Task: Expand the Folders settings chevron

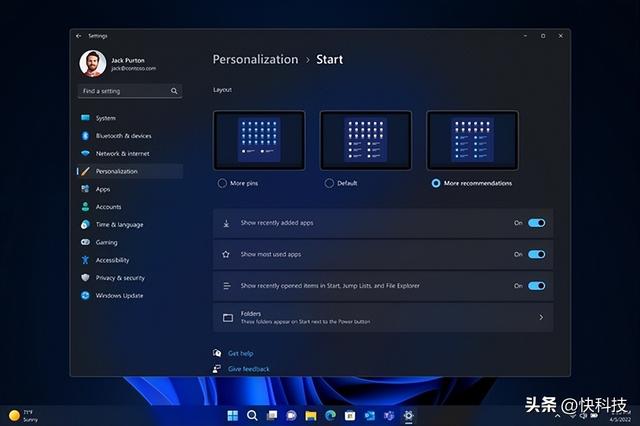Action: tap(541, 317)
